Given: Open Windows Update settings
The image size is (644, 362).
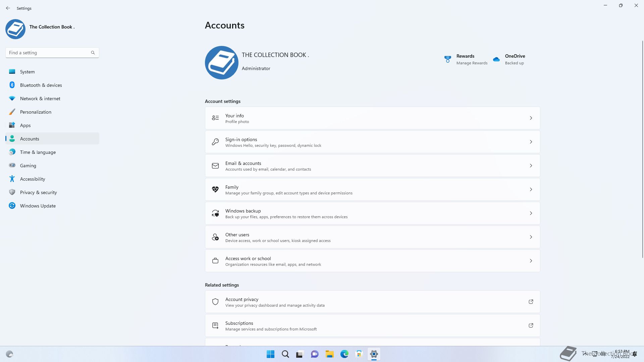Looking at the screenshot, I should pyautogui.click(x=52, y=206).
